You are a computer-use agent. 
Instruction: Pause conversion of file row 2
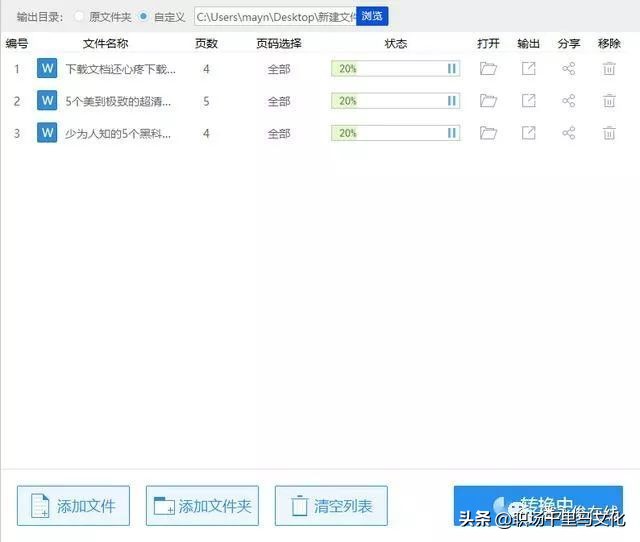coord(451,101)
